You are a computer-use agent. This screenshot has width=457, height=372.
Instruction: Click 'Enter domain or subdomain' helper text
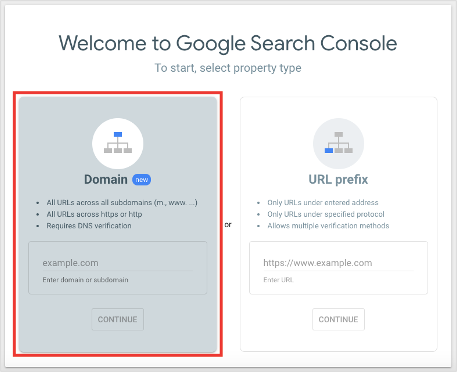point(85,280)
